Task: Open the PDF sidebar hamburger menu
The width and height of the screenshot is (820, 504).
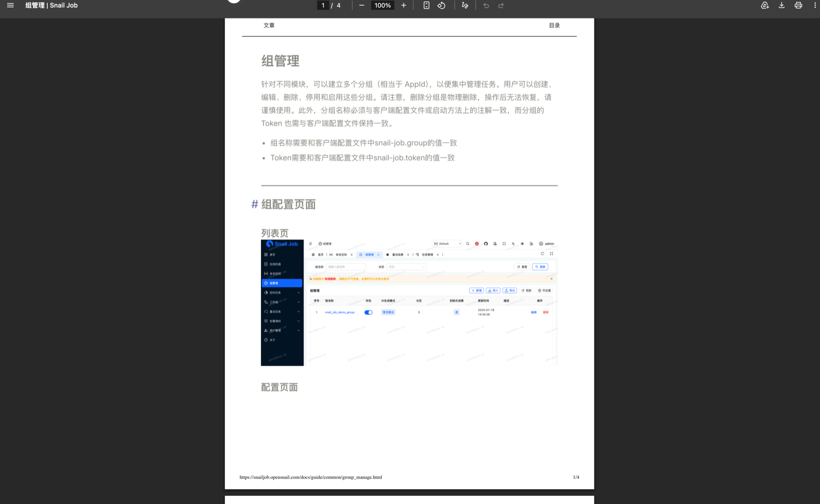Action: 10,6
